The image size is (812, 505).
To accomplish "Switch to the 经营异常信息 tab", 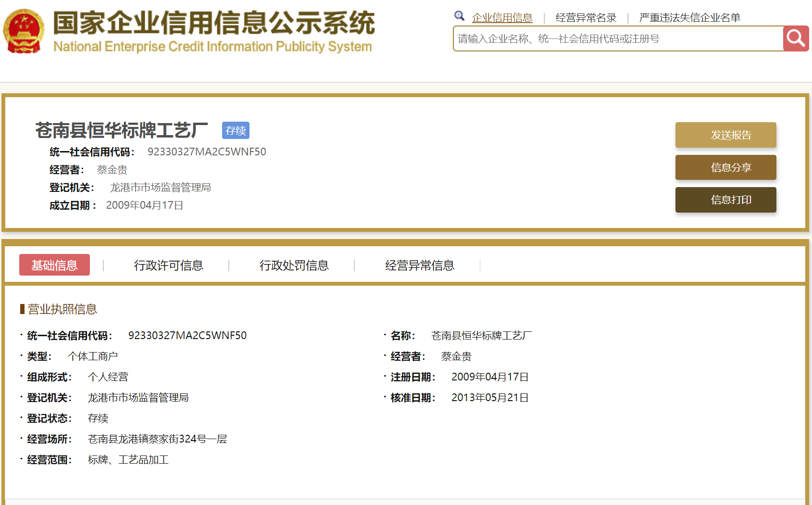I will tap(419, 265).
